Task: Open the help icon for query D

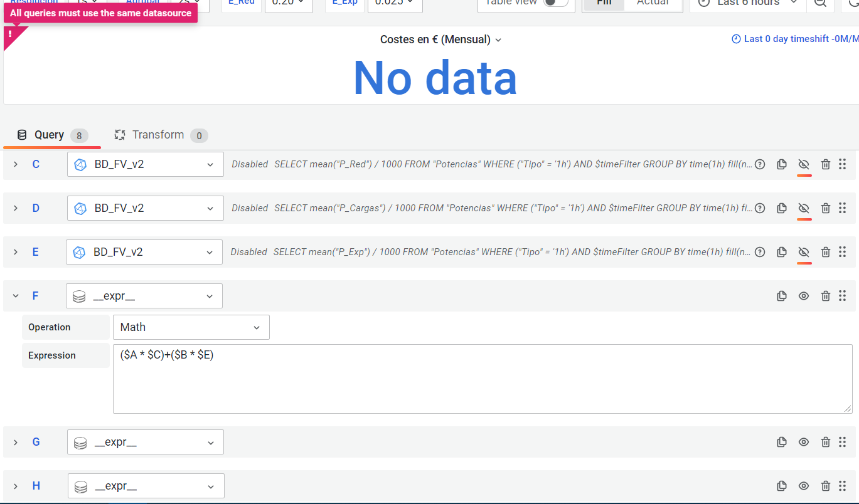Action: tap(759, 208)
